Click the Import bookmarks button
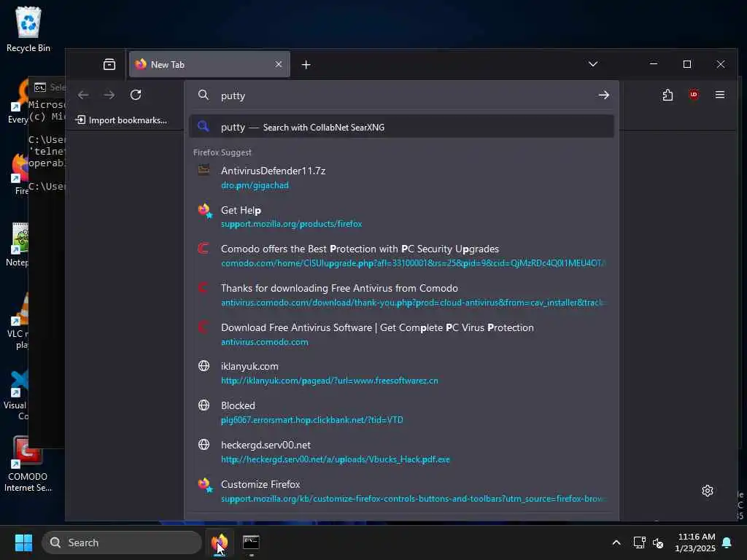This screenshot has height=560, width=747. pyautogui.click(x=122, y=120)
